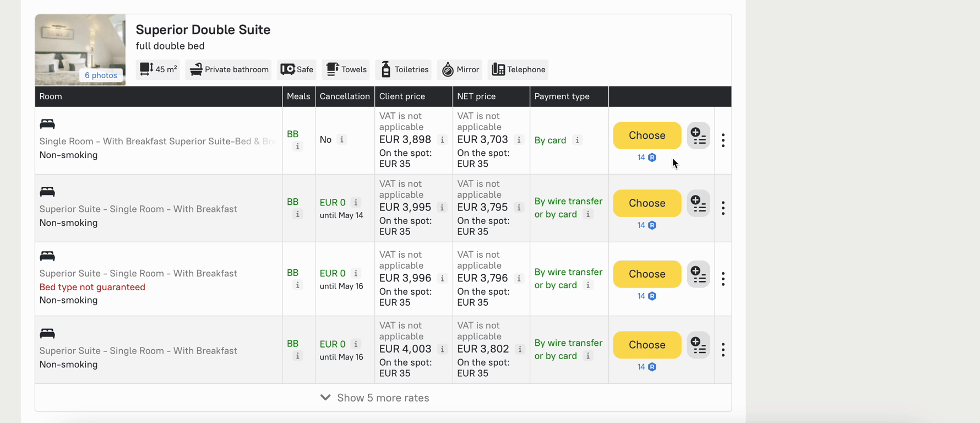Click the Private bathroom amenity tag
This screenshot has width=980, height=423.
click(228, 69)
